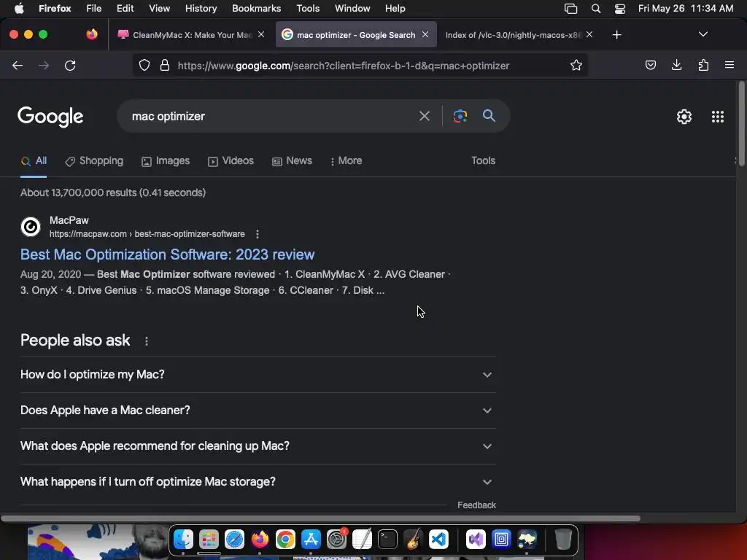Click the Google search text field
747x560 pixels.
[x=271, y=116]
